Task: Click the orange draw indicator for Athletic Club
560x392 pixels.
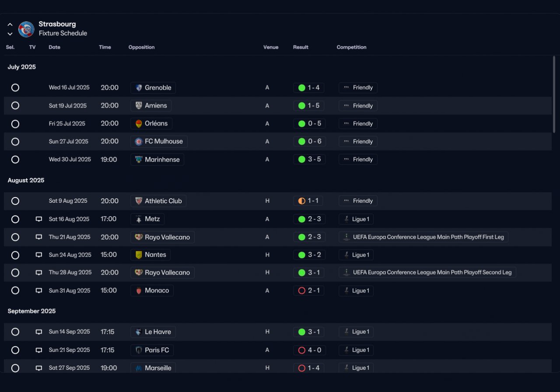Action: 301,201
